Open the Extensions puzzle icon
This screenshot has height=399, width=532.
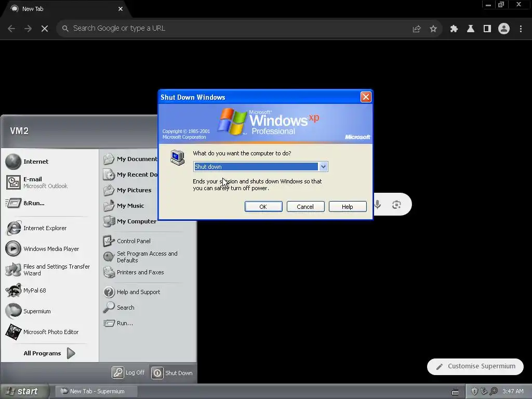454,29
